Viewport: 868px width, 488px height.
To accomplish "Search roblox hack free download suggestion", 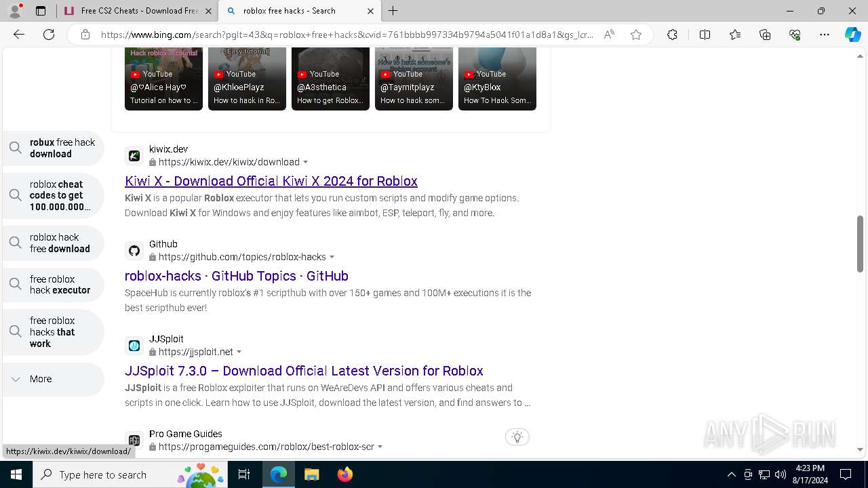I will pos(54,243).
